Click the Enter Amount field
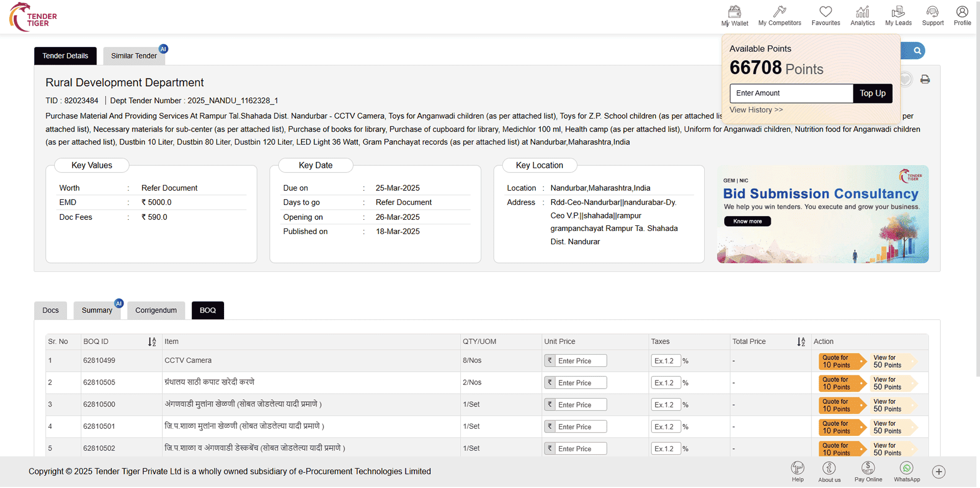The image size is (980, 488). [x=791, y=93]
